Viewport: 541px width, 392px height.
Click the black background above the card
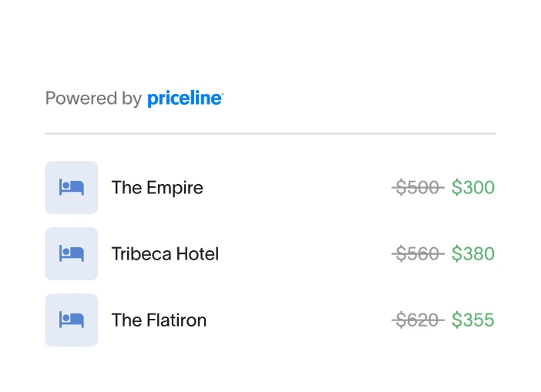[x=270, y=29]
